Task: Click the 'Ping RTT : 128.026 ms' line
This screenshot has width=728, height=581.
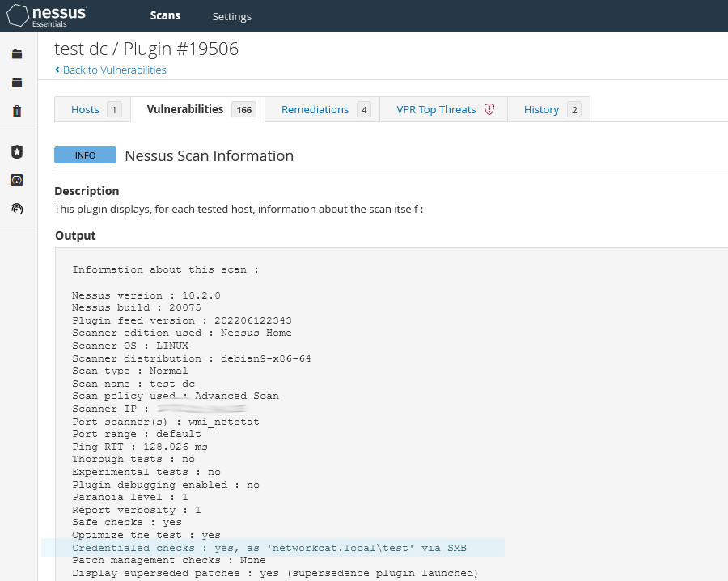Action: coord(140,447)
